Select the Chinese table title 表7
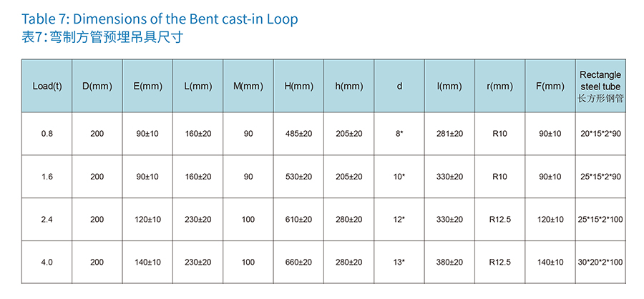Screen dimensions: 644x299 (x=102, y=37)
